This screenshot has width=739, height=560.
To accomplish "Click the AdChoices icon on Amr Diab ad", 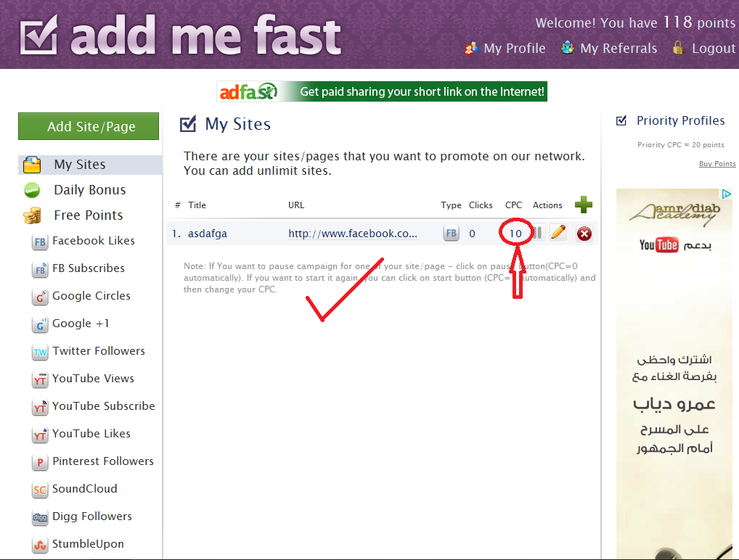I will click(x=726, y=194).
